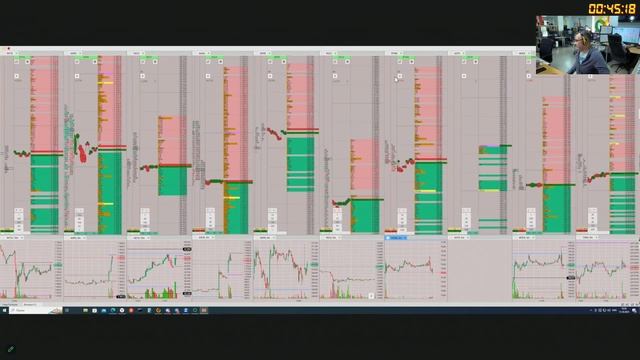Image resolution: width=640 pixels, height=360 pixels.
Task: Click round-icon square button atop seventh panel
Action: 411,62
